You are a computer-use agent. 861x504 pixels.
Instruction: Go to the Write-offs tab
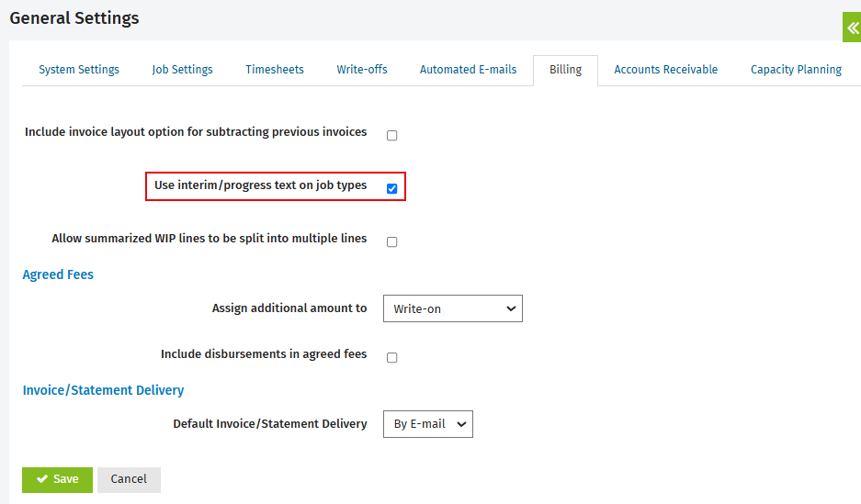point(362,70)
